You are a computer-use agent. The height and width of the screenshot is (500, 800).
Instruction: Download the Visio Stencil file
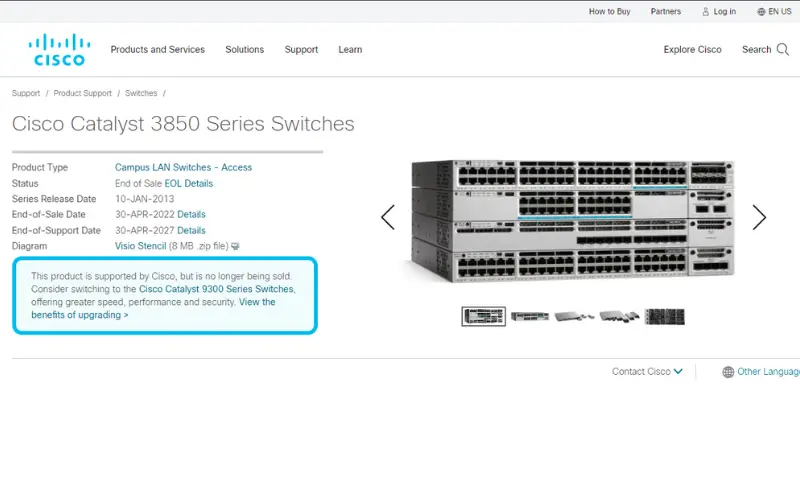coord(140,246)
